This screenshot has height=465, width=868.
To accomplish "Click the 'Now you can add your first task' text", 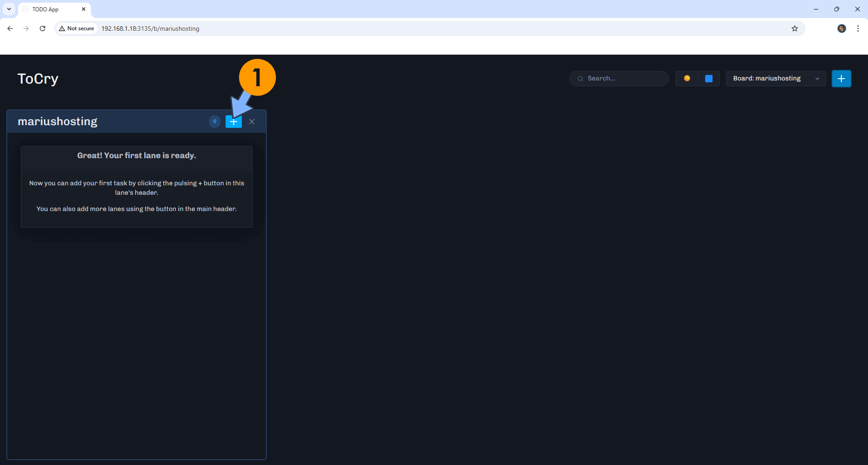I will [137, 188].
